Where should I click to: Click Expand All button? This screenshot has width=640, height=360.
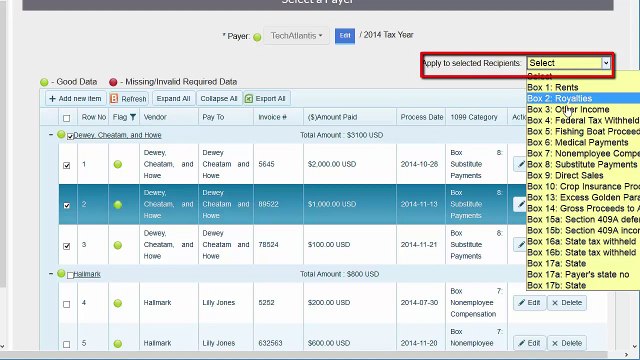pos(173,99)
